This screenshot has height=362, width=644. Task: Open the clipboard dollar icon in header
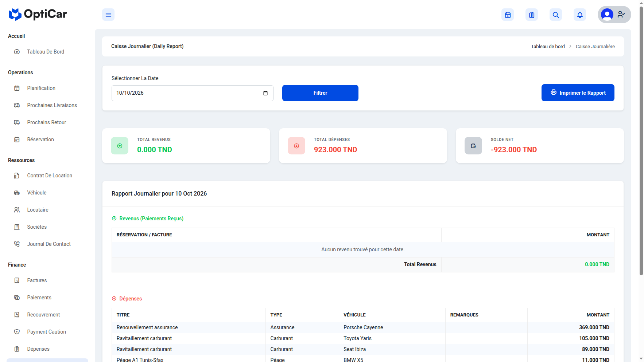(x=532, y=15)
